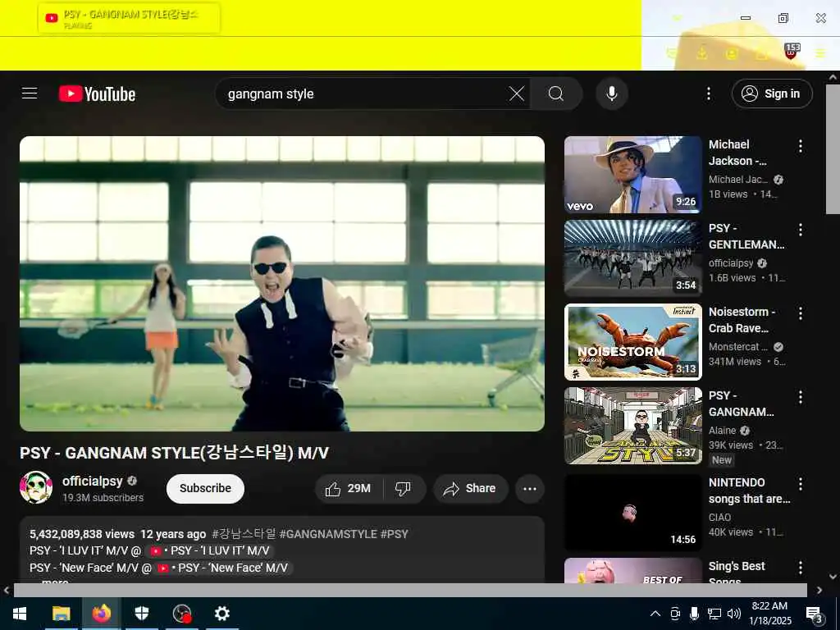Open clock showing 8:22 AM
This screenshot has height=630, width=840.
pyautogui.click(x=769, y=614)
